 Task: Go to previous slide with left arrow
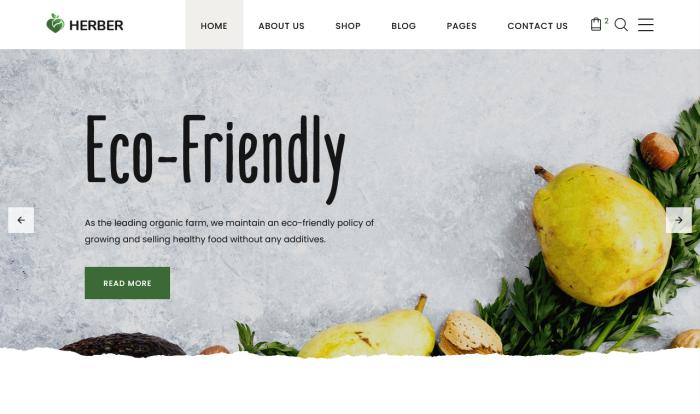click(21, 220)
